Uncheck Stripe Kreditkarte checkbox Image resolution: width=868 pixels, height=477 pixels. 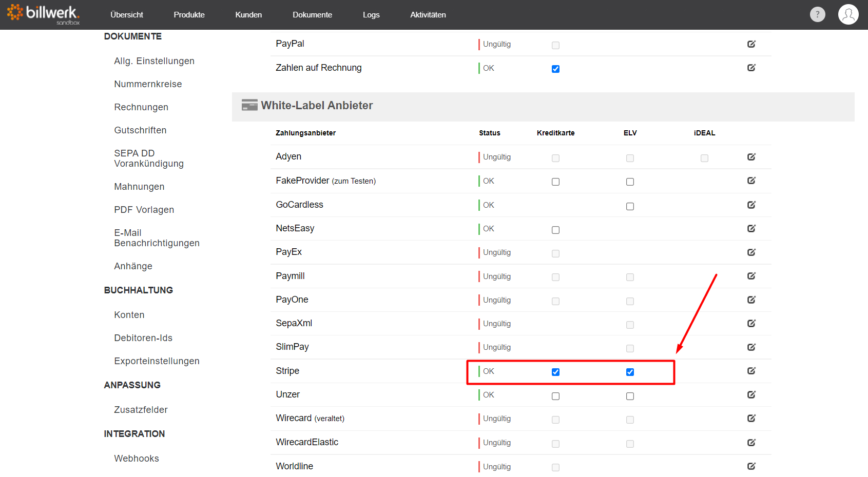coord(555,372)
